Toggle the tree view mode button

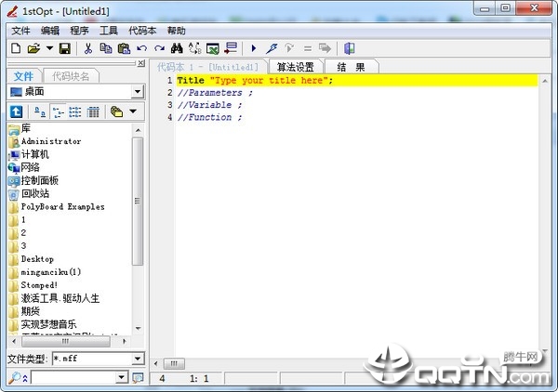(x=58, y=112)
